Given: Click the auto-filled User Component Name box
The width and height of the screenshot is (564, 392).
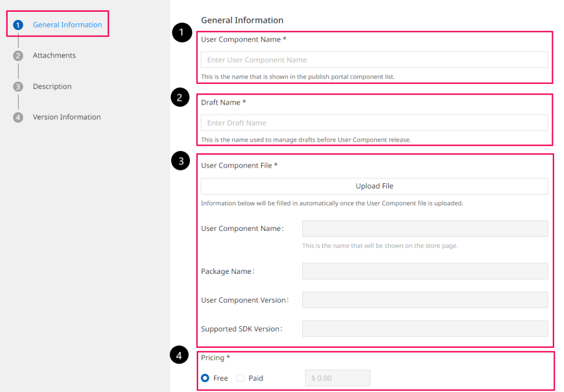Looking at the screenshot, I should coord(425,229).
